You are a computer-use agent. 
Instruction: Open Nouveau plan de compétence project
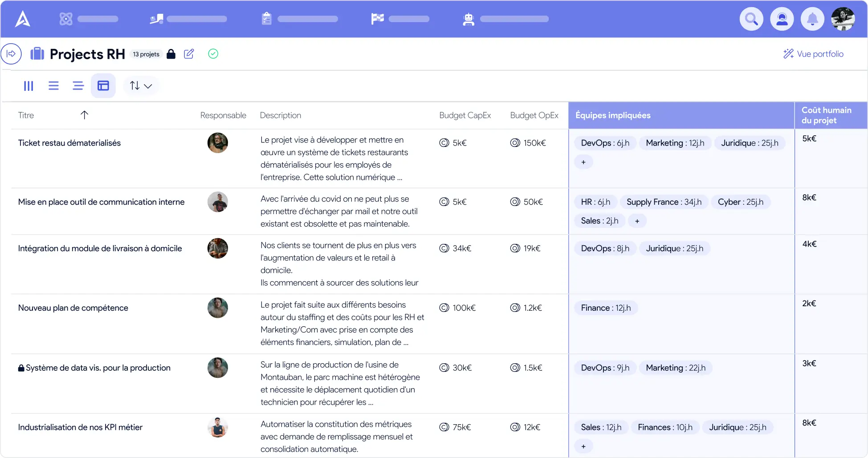click(73, 308)
